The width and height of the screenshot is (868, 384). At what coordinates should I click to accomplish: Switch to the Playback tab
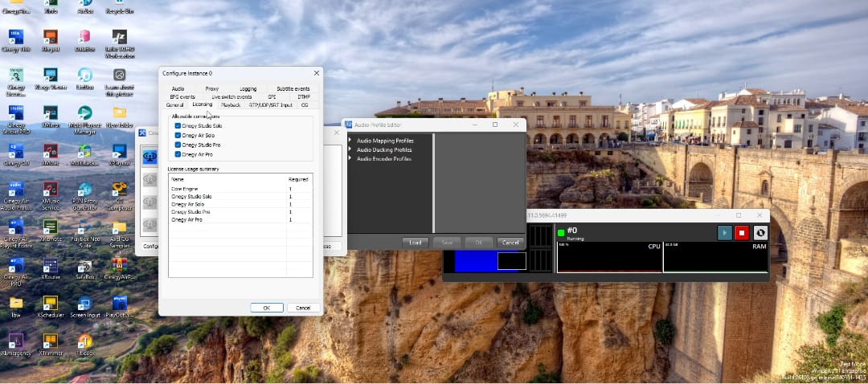[231, 104]
